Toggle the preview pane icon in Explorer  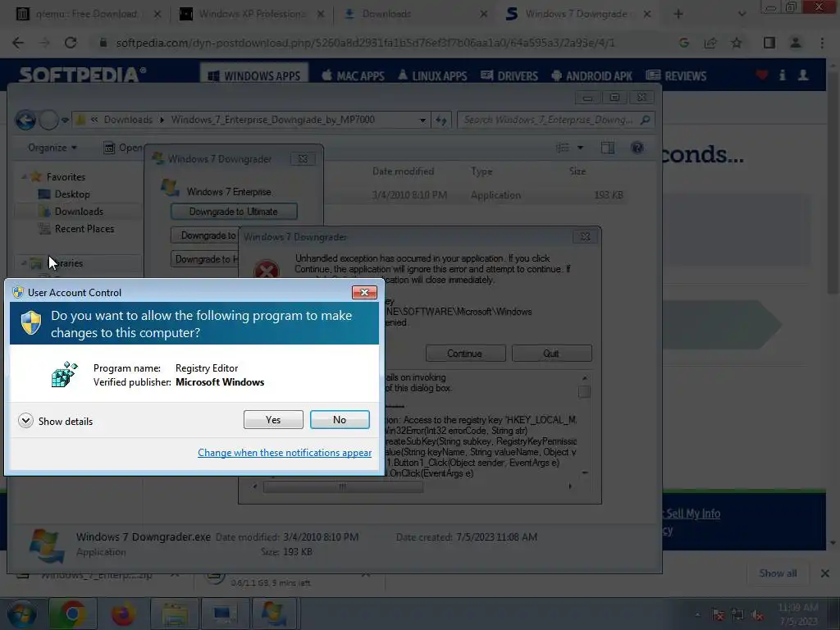point(608,148)
